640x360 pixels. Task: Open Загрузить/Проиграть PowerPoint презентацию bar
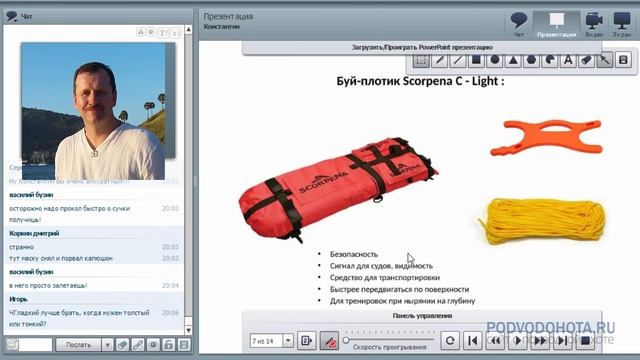pos(422,47)
